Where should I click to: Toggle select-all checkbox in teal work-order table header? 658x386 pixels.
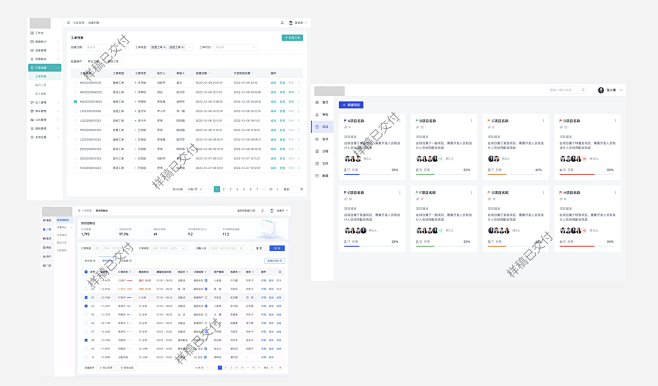pyautogui.click(x=76, y=73)
